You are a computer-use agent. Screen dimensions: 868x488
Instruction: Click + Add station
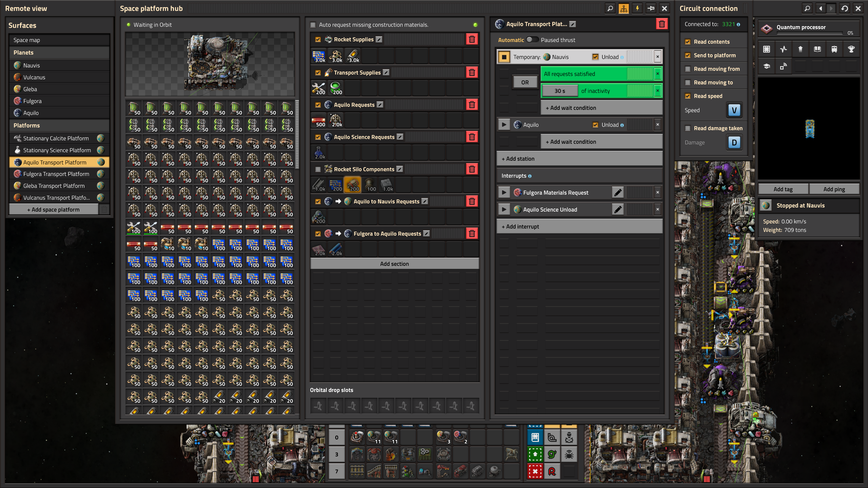579,159
